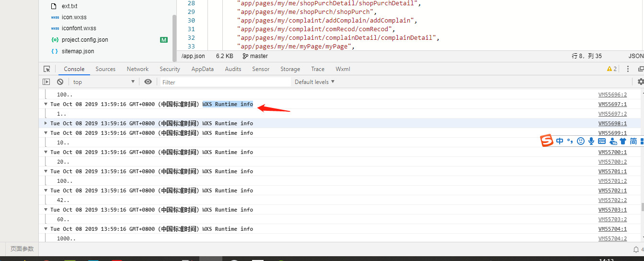Collapse the log entry for VM55700:1

pyautogui.click(x=46, y=152)
